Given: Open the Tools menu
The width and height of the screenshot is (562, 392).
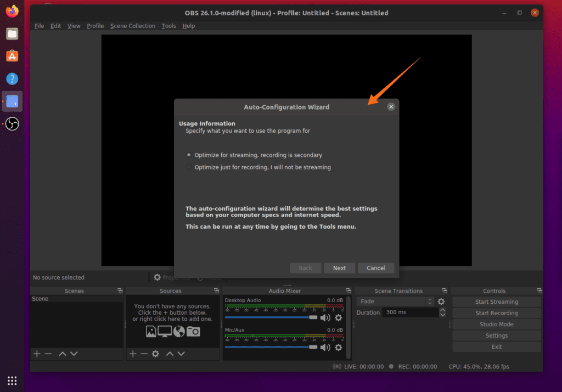Looking at the screenshot, I should pyautogui.click(x=168, y=26).
